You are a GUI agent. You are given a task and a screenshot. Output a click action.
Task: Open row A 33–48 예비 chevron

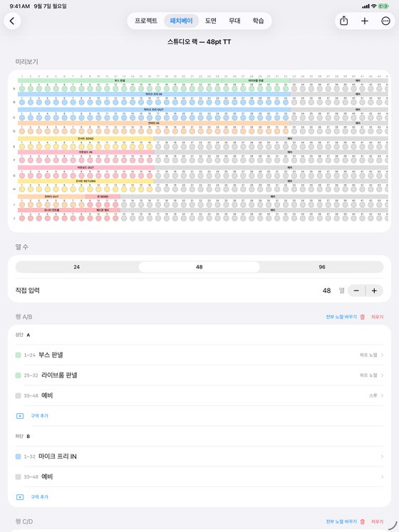point(382,395)
